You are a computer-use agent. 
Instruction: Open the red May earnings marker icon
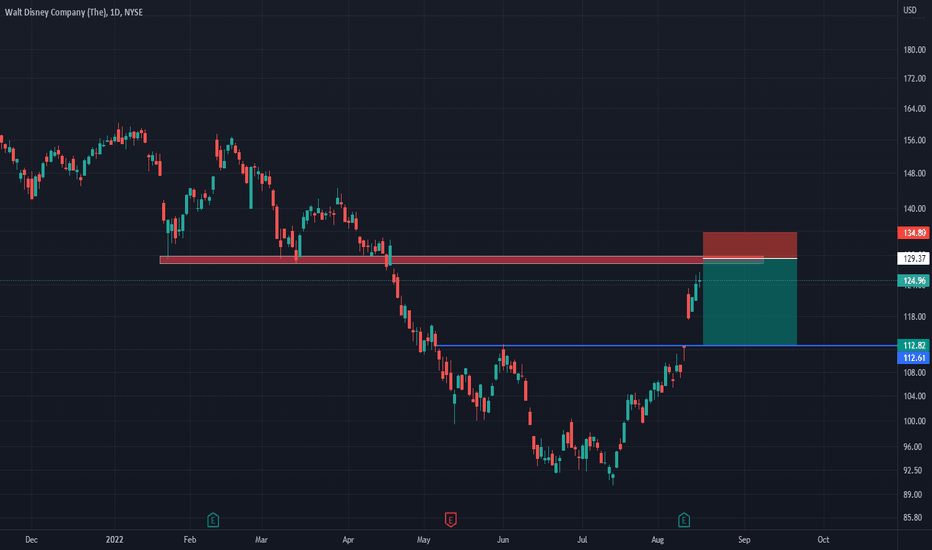(451, 520)
